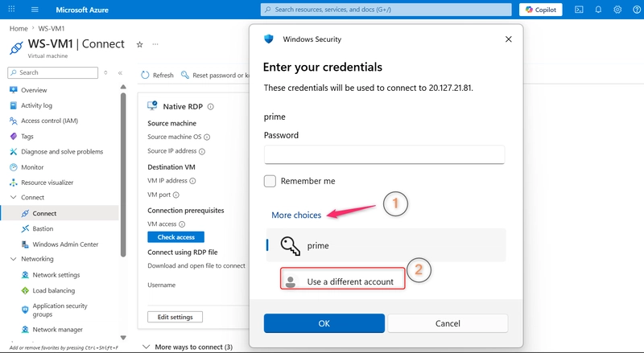The image size is (644, 353).
Task: Collapse the sidebar with the double chevron
Action: (x=120, y=72)
